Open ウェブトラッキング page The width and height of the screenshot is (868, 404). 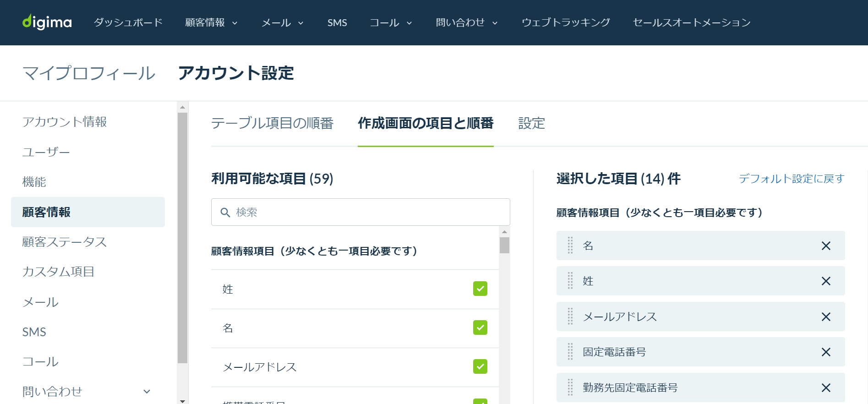566,22
